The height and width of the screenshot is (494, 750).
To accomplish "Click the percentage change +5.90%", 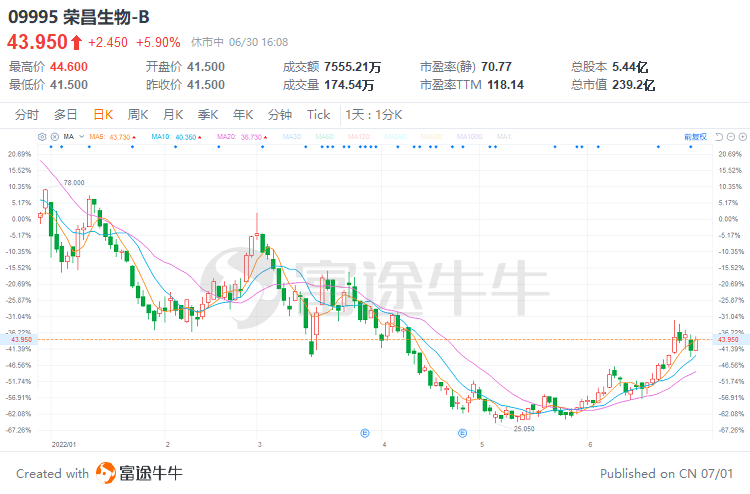I will pyautogui.click(x=158, y=43).
